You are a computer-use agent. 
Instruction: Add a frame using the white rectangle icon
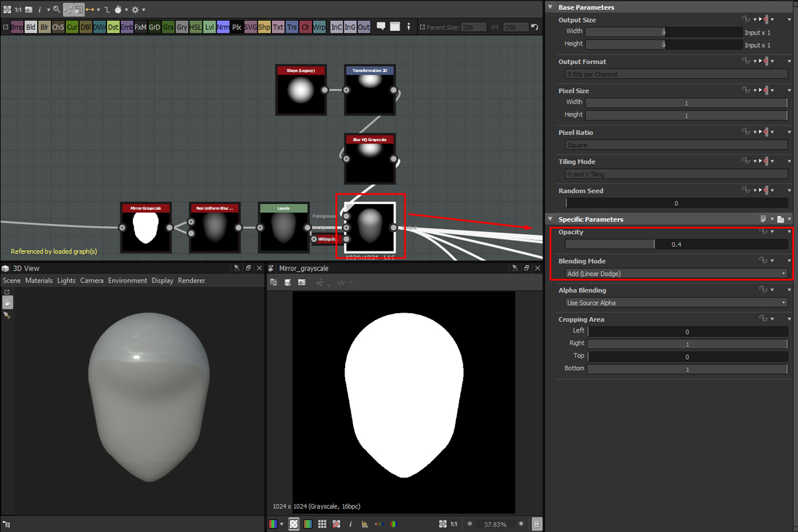395,27
